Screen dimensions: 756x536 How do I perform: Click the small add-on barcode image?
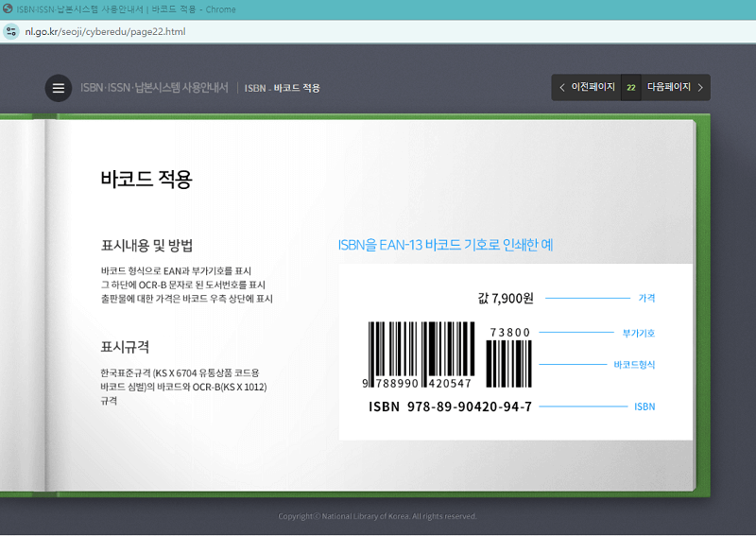pos(508,364)
